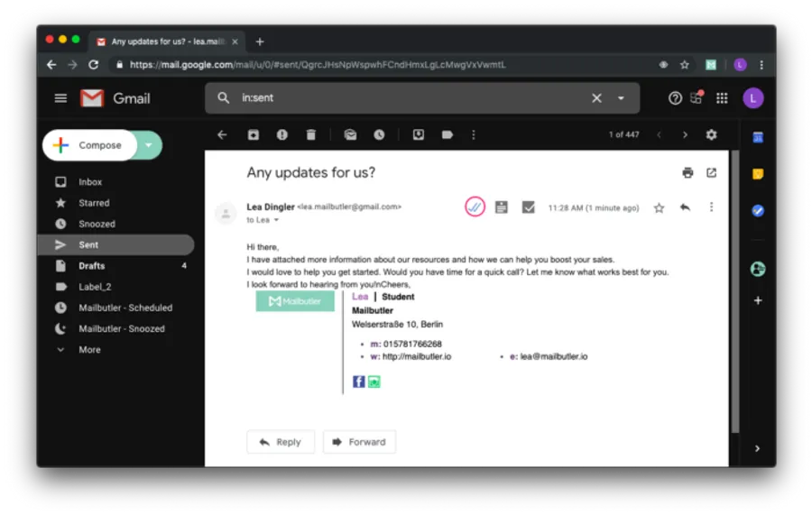Screen dimensions: 812x515
Task: Click the Mailbutler task checkmark icon
Action: 529,207
